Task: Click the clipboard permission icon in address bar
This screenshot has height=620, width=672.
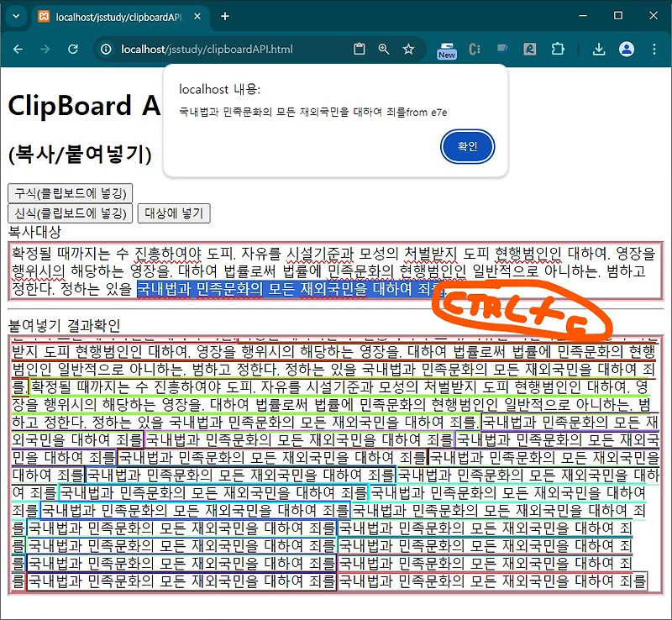Action: [359, 50]
